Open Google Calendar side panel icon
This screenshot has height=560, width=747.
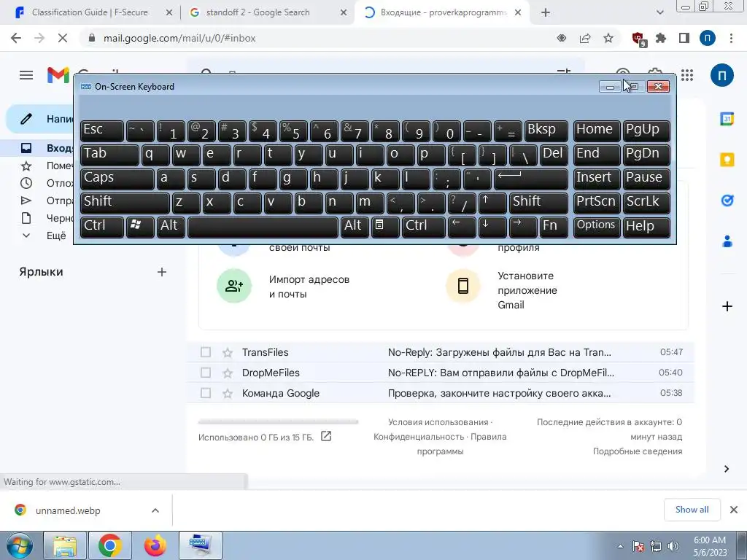(x=727, y=119)
